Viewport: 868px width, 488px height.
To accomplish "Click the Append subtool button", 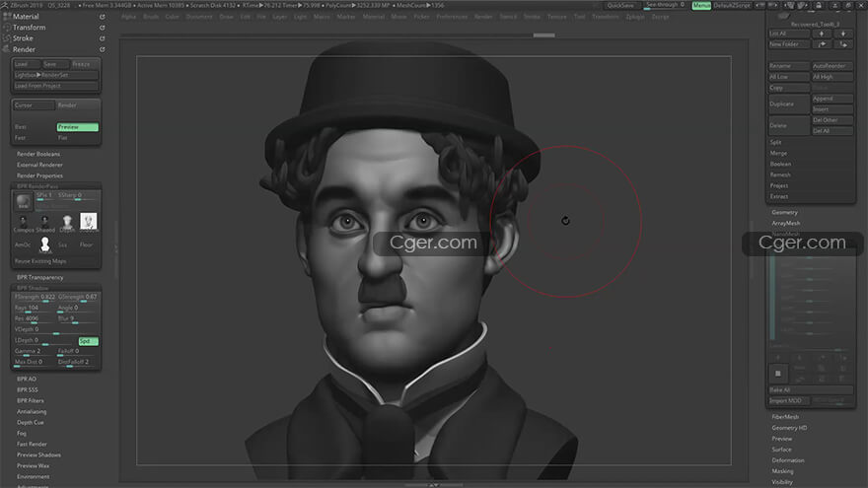I will (832, 99).
